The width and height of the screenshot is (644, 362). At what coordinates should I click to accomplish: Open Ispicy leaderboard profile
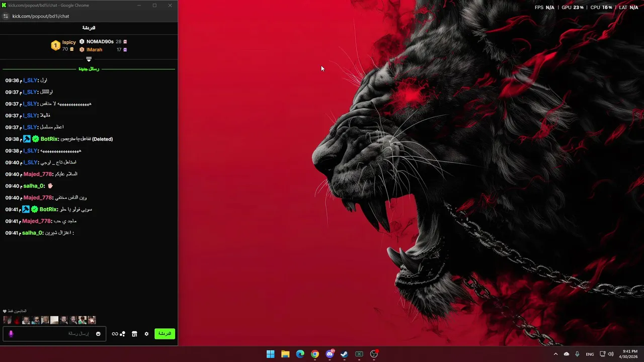[69, 42]
